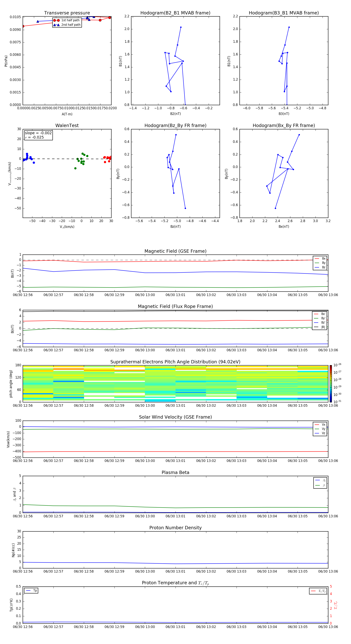The height and width of the screenshot is (644, 351).
Task: Select the "slope = -0.002" annotation
Action: click(38, 133)
